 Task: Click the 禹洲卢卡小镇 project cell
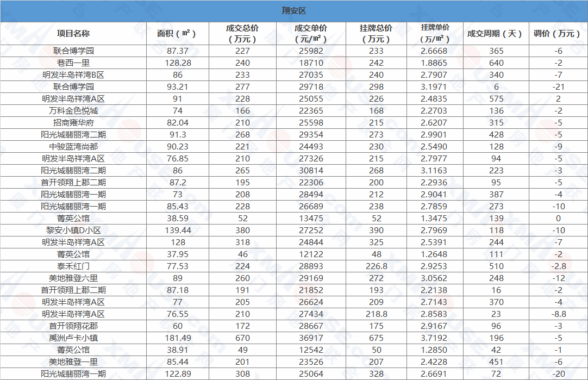point(73,338)
